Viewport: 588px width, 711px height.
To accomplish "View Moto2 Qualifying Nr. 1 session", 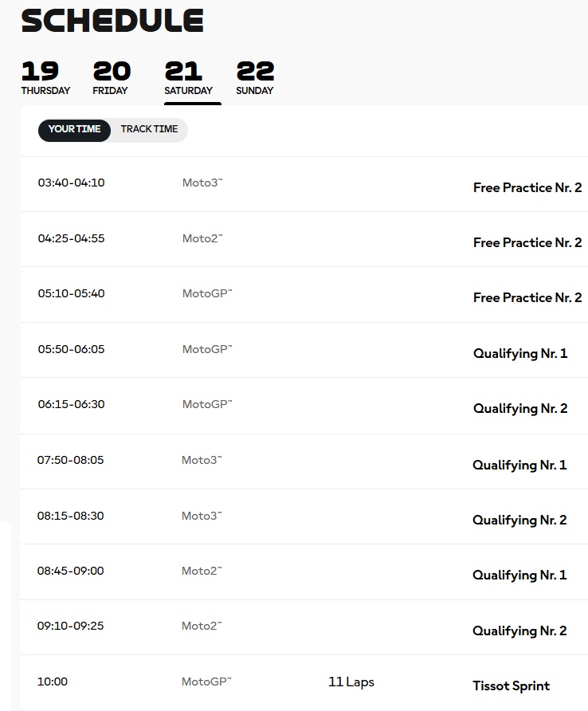I will (x=519, y=575).
